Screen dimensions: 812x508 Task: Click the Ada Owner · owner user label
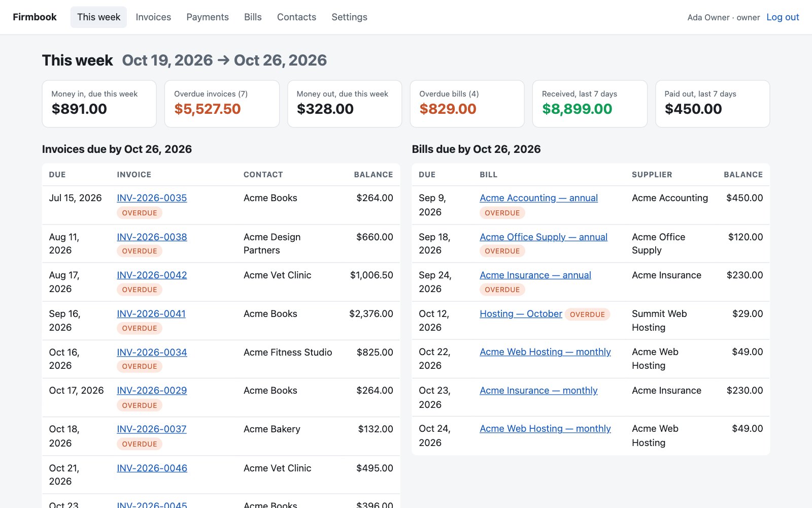click(x=724, y=17)
